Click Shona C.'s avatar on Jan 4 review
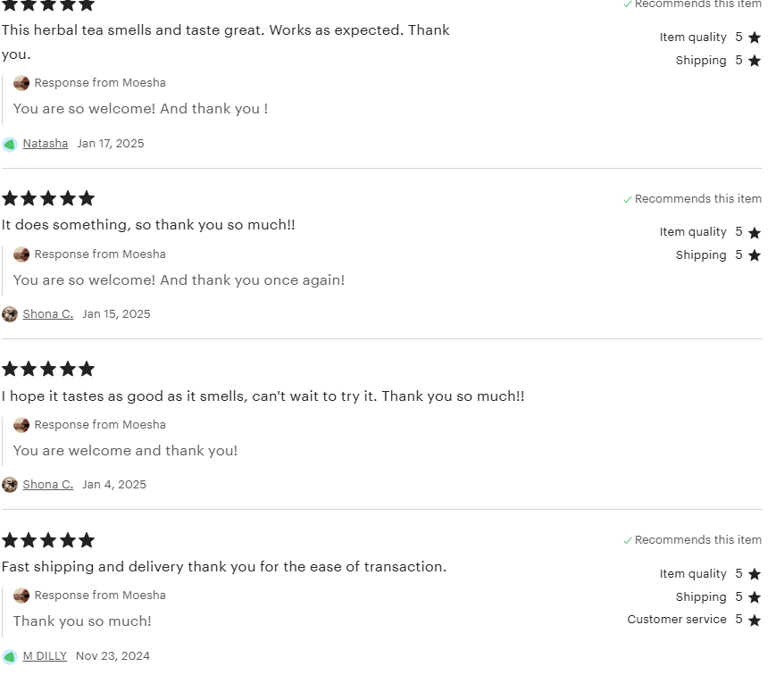The width and height of the screenshot is (784, 675). coord(10,485)
